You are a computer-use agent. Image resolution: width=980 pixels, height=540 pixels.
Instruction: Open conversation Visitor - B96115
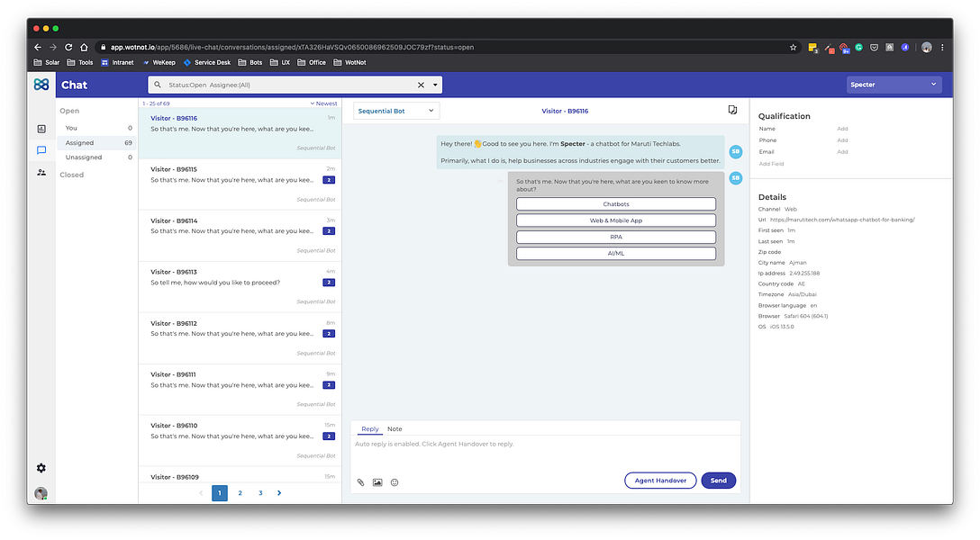[240, 184]
